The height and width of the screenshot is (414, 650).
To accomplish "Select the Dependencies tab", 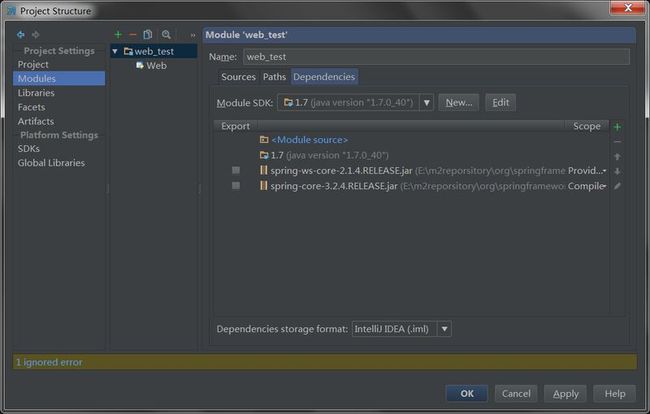I will coord(324,77).
